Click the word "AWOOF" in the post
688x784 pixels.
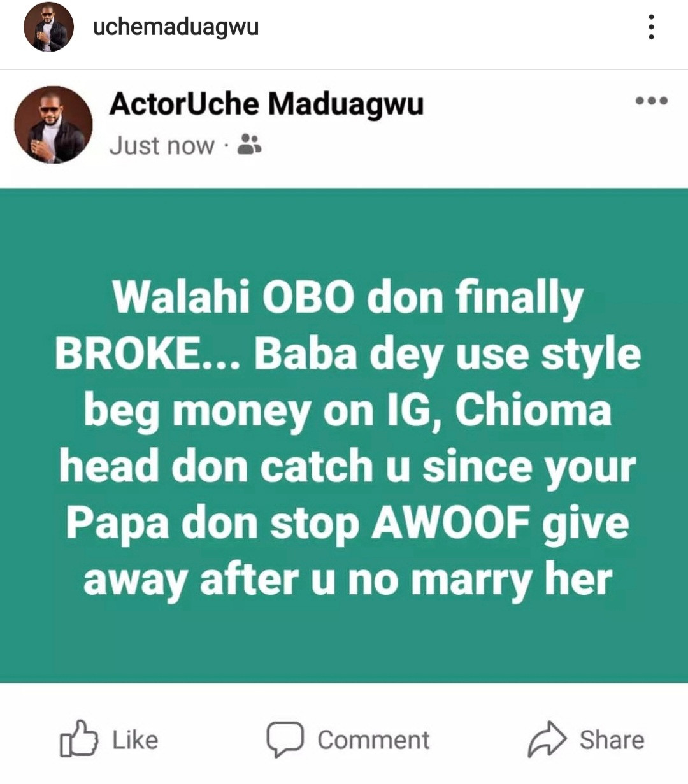pos(451,523)
